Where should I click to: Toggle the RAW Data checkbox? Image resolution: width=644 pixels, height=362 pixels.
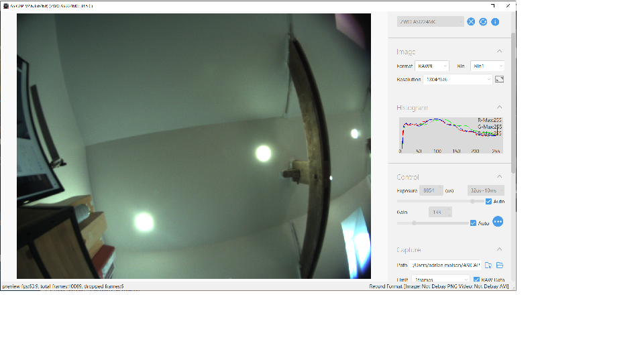pyautogui.click(x=476, y=280)
